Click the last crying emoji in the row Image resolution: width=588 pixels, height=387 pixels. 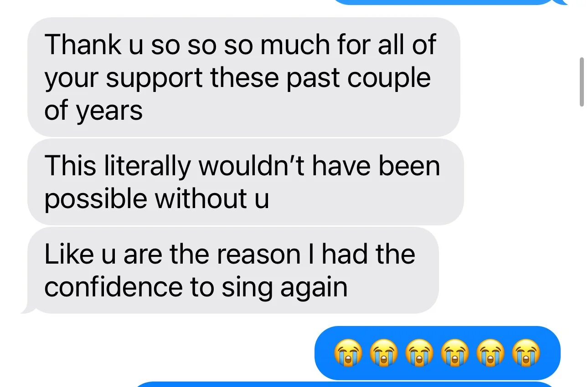click(x=526, y=353)
